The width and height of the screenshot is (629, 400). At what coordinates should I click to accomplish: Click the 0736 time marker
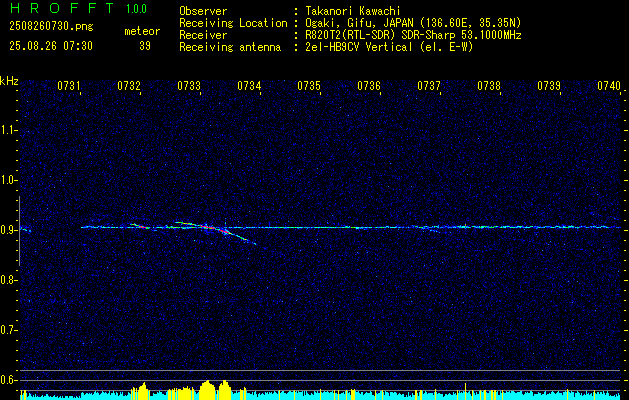tap(369, 86)
